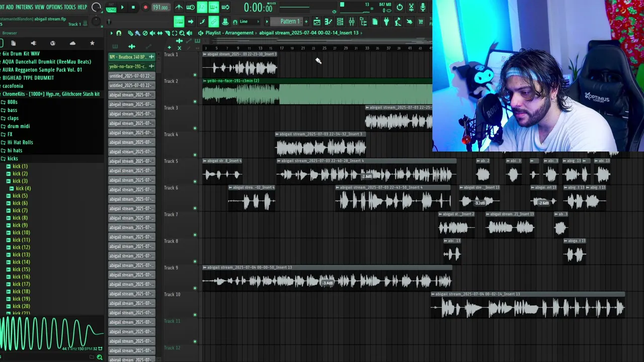This screenshot has height=362, width=644.
Task: Click browser favorites star tab icon
Action: 92,43
